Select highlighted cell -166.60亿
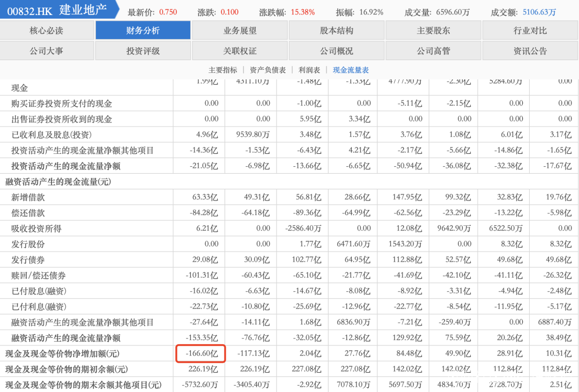Image resolution: width=579 pixels, height=392 pixels. 201,353
